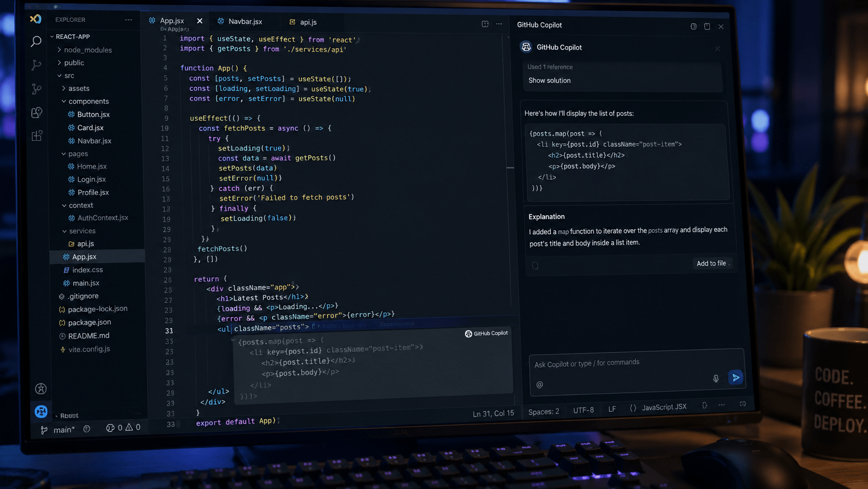
Task: Switch to the api.js tab
Action: pos(303,22)
